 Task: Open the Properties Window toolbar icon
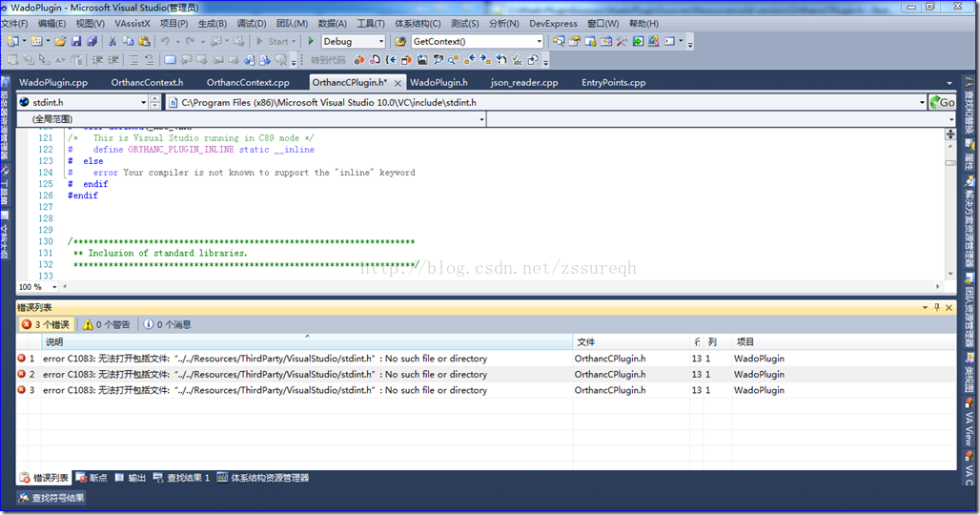(x=575, y=41)
